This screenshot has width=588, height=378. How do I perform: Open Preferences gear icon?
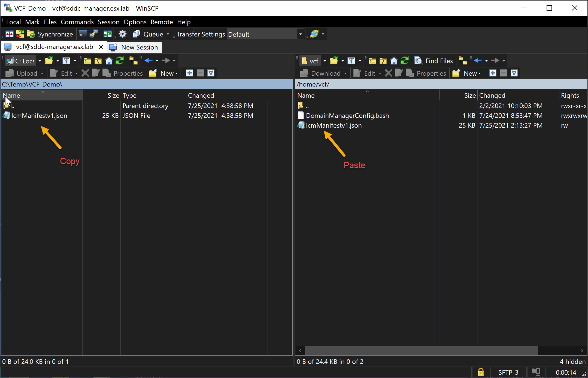pyautogui.click(x=123, y=34)
